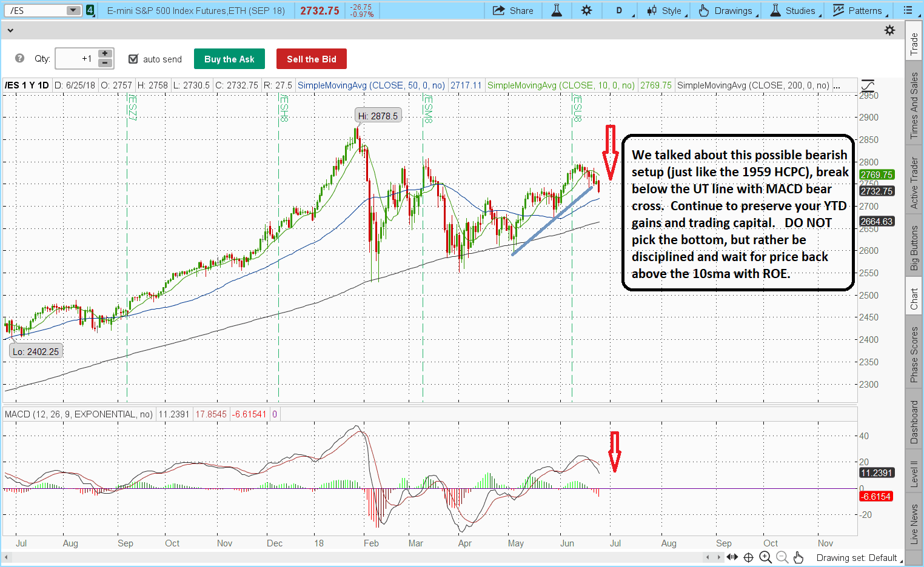Open the flask lab icon in toolbar

pos(556,10)
